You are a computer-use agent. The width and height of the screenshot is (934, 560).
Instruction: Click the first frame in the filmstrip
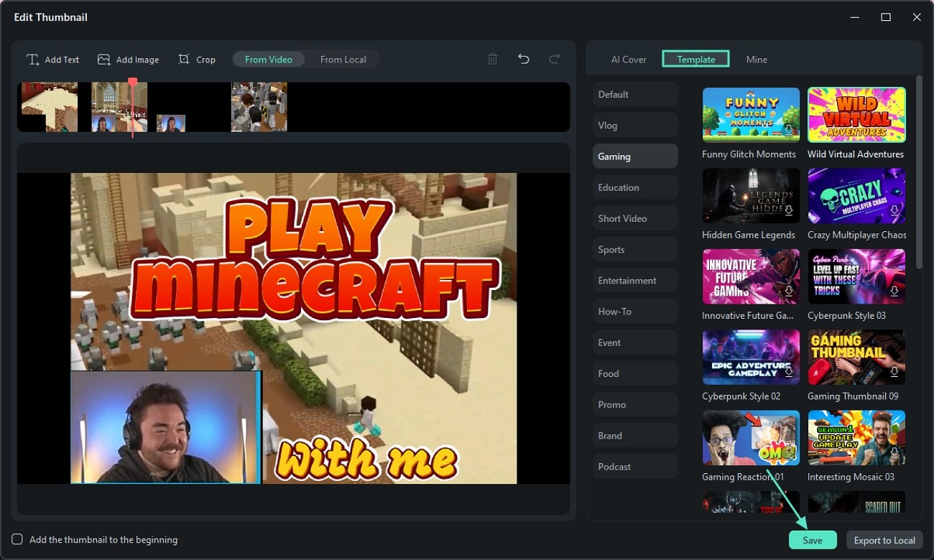[49, 107]
